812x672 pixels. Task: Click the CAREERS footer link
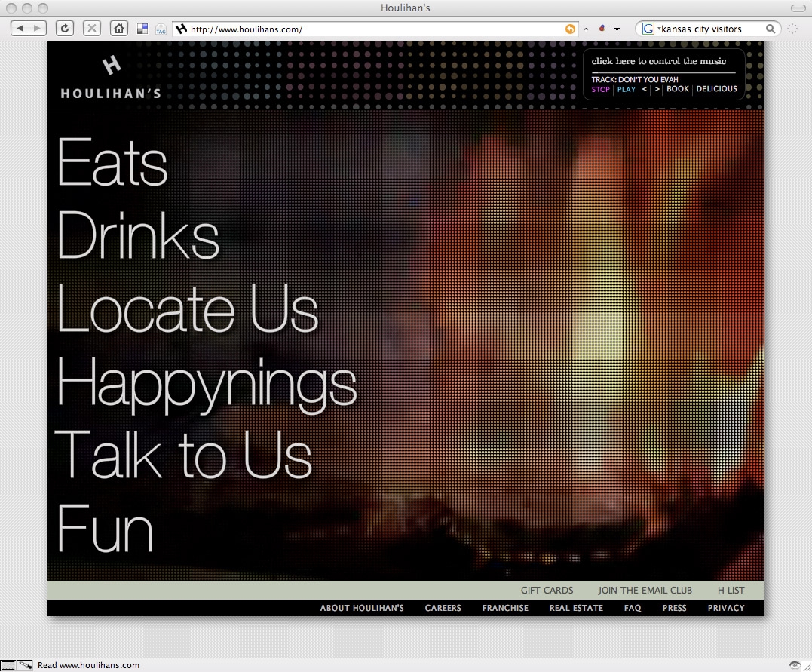point(443,608)
